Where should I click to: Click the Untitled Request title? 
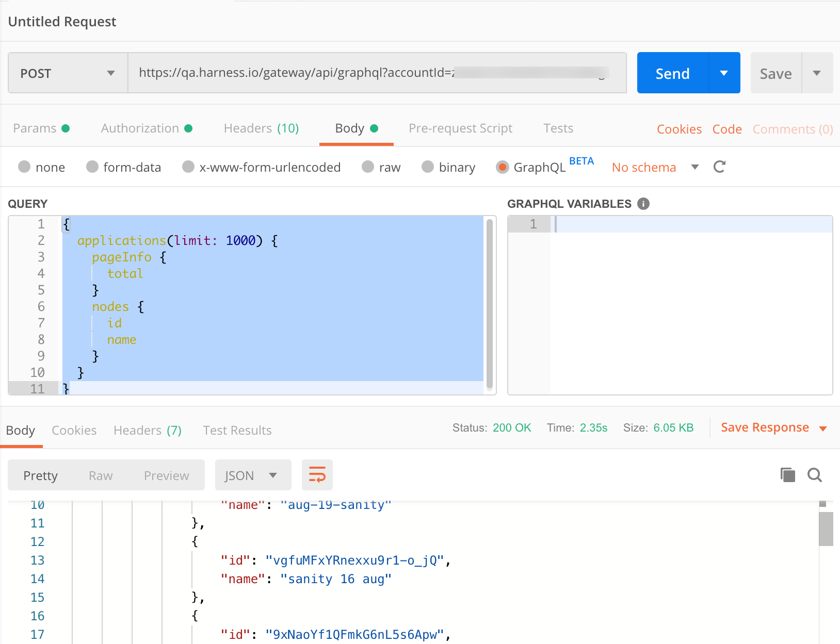click(x=62, y=22)
